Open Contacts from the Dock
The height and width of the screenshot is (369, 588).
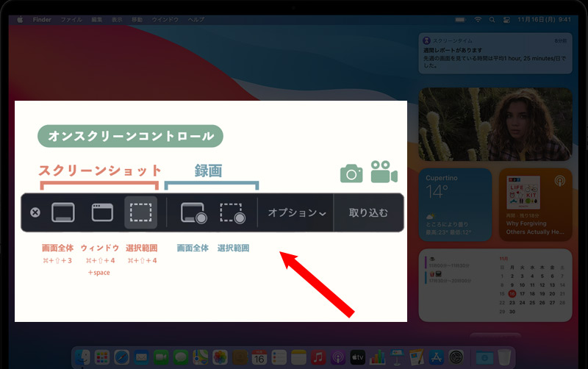pos(240,357)
